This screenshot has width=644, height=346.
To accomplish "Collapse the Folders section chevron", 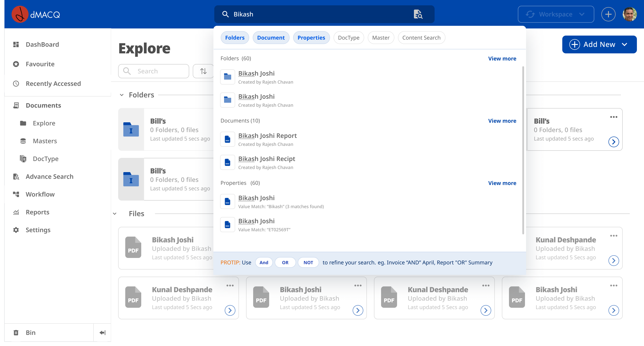I will [121, 95].
